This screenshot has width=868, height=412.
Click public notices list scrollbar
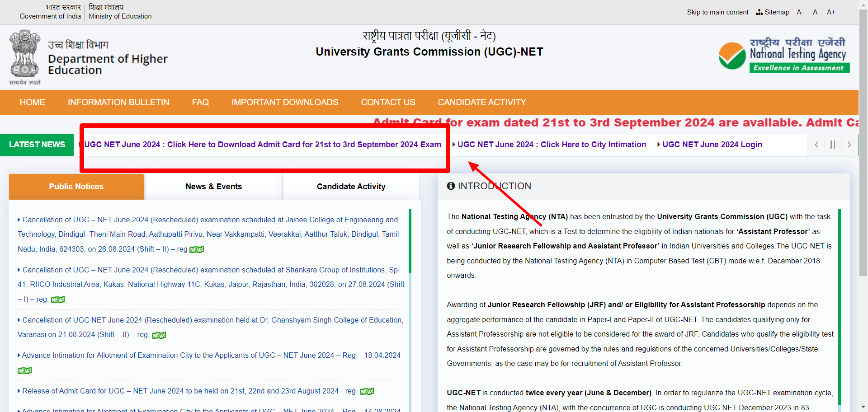(x=410, y=241)
